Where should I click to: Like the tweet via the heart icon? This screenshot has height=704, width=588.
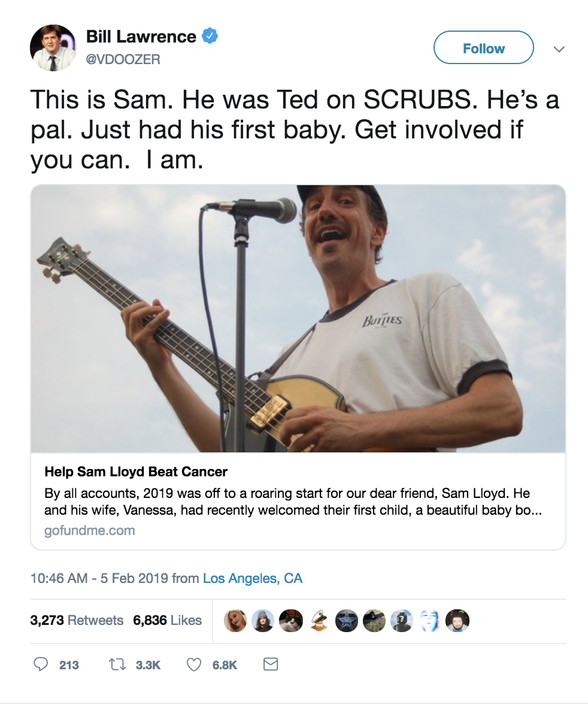pos(193,664)
